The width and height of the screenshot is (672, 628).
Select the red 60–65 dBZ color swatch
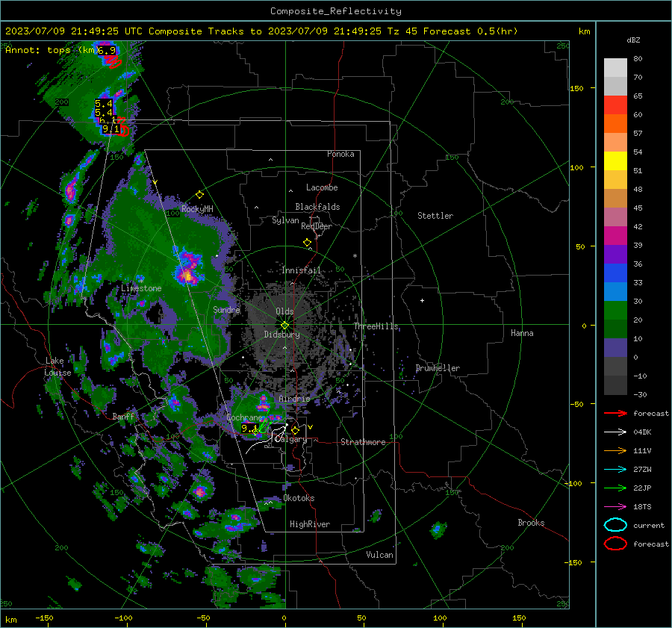615,105
